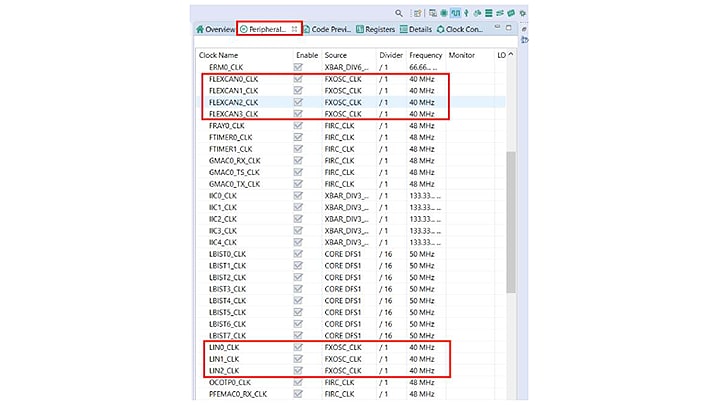Close the Peripheral tab with its X

click(294, 30)
